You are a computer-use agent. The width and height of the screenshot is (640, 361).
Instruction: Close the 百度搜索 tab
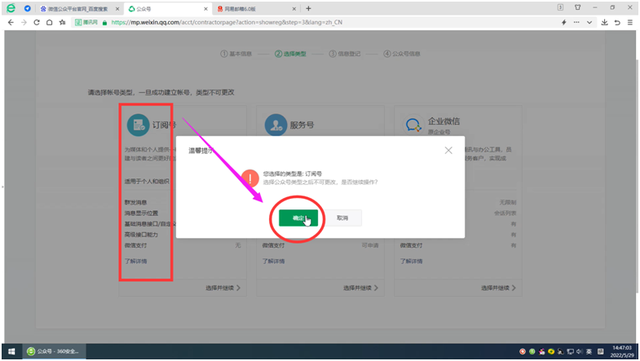click(x=117, y=9)
